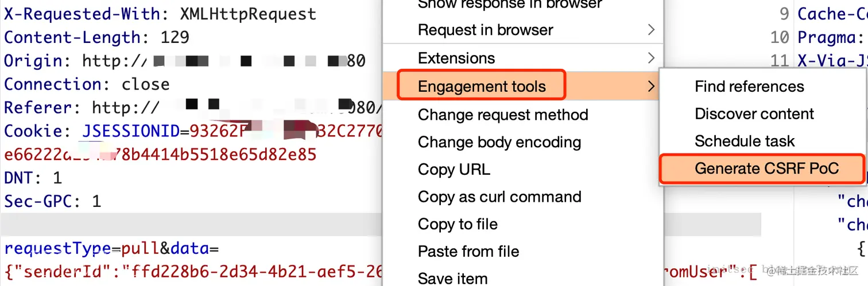Choose Find references from submenu
Image resolution: width=868 pixels, height=286 pixels.
pos(749,87)
